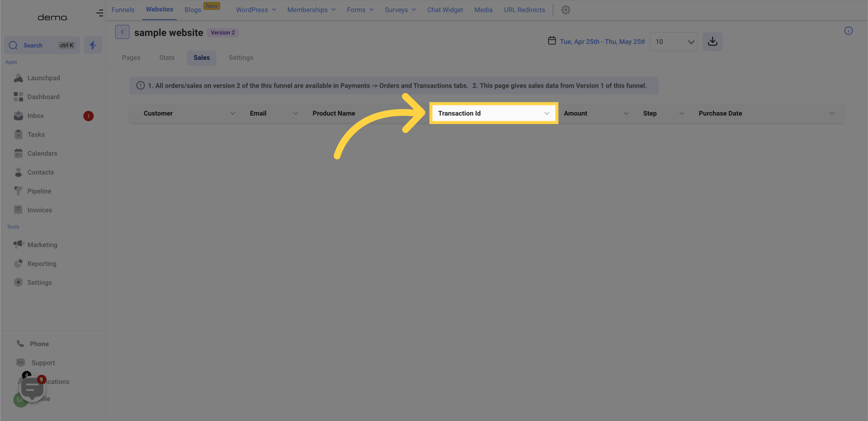Viewport: 868px width, 421px height.
Task: Switch to the Pages sub-tab
Action: click(131, 58)
